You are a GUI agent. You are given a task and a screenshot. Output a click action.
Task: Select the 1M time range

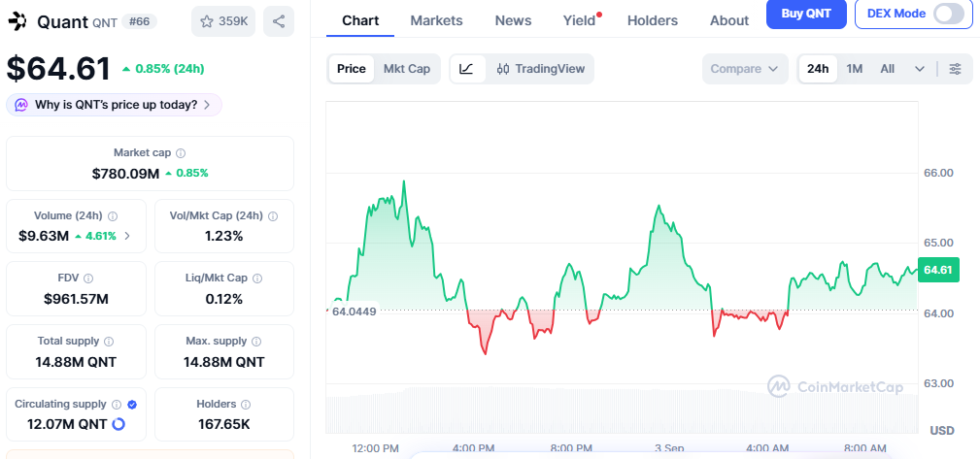click(855, 69)
